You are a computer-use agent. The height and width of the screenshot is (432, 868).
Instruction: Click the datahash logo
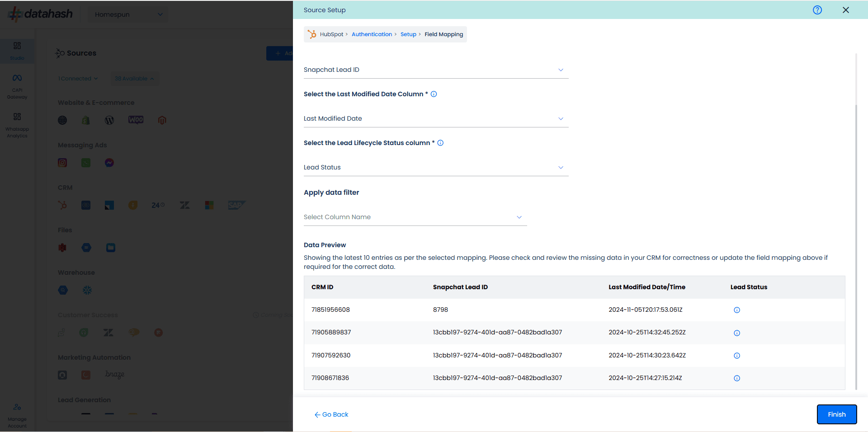tap(40, 14)
